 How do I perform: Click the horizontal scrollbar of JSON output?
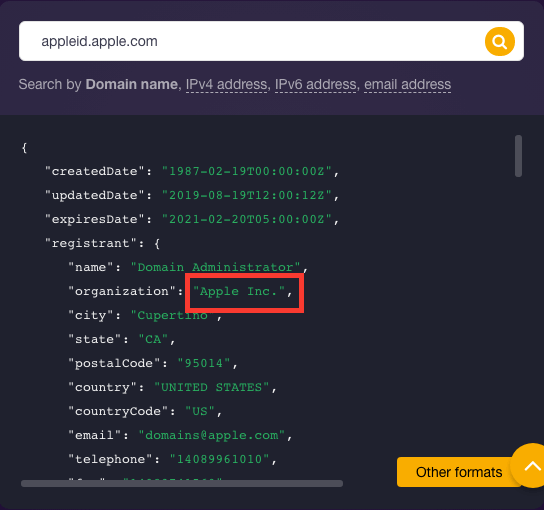(182, 484)
